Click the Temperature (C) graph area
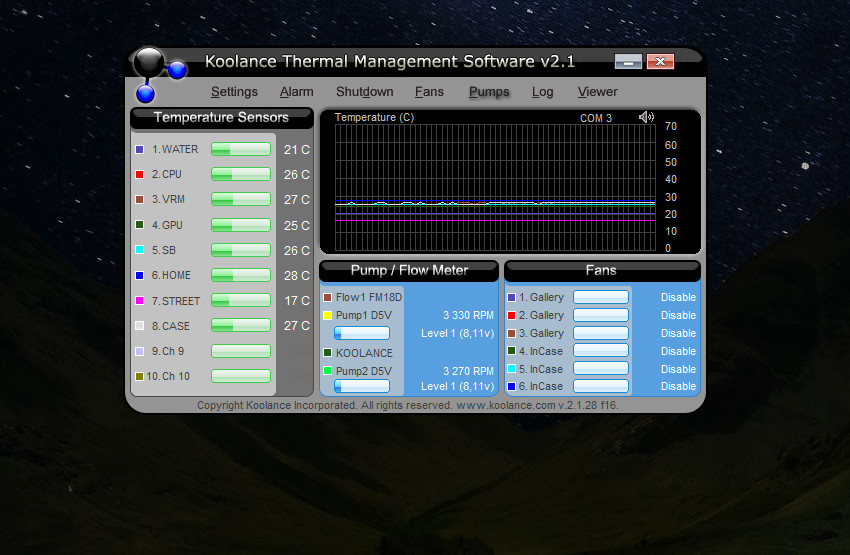 495,188
